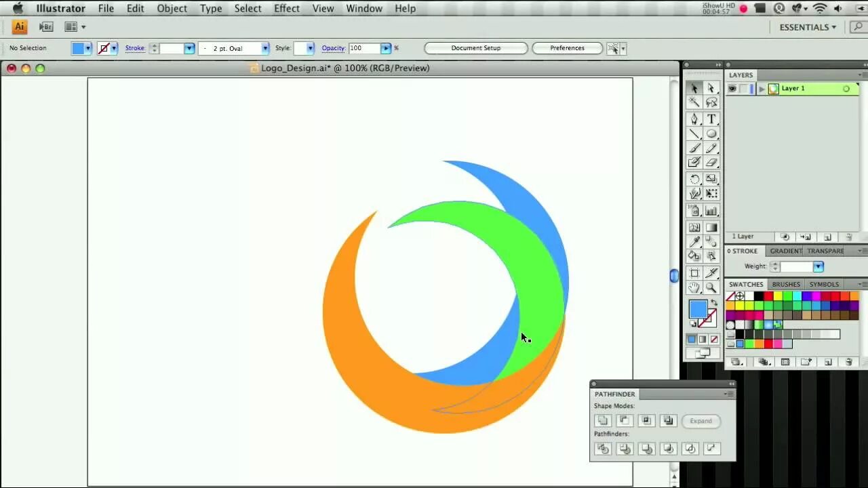Click Crop pathfinder button
The image size is (868, 488).
pyautogui.click(x=668, y=449)
